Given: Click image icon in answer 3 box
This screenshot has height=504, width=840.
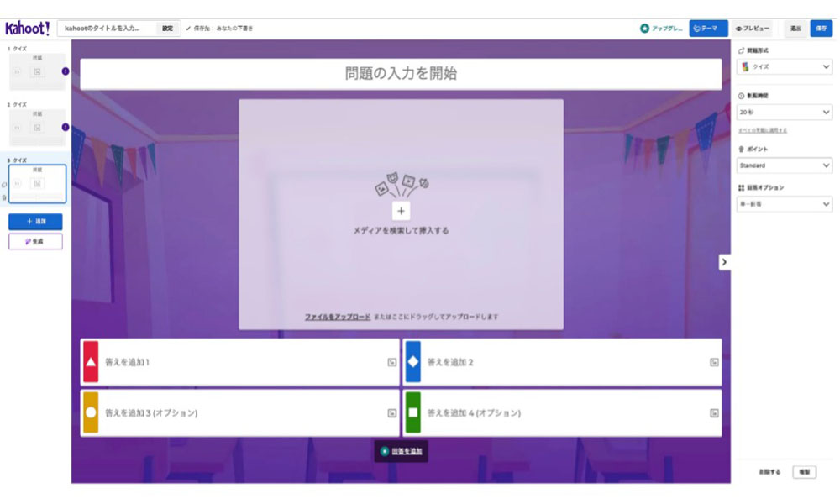Looking at the screenshot, I should pos(391,413).
